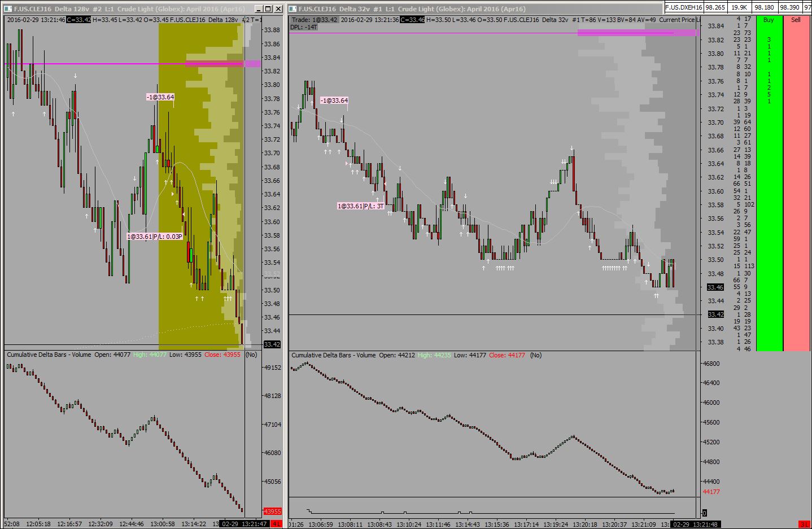Close the Delta 128v chart window
Image resolution: width=812 pixels, height=529 pixels.
(x=278, y=9)
